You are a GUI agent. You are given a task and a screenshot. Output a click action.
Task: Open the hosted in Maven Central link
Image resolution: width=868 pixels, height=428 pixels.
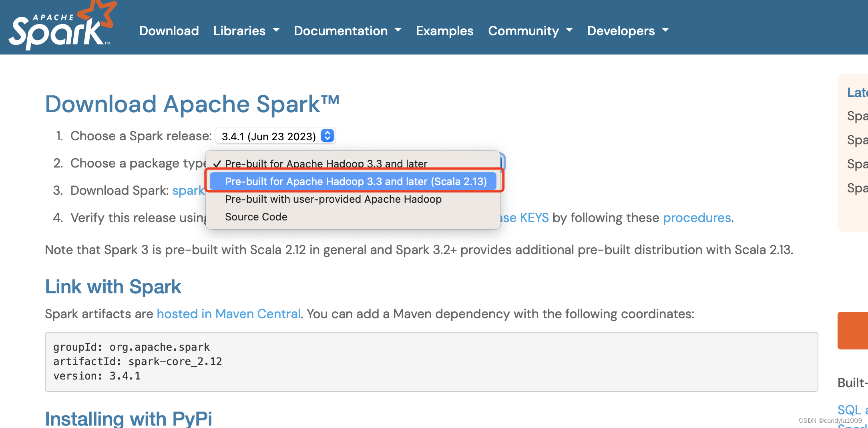[x=228, y=314]
